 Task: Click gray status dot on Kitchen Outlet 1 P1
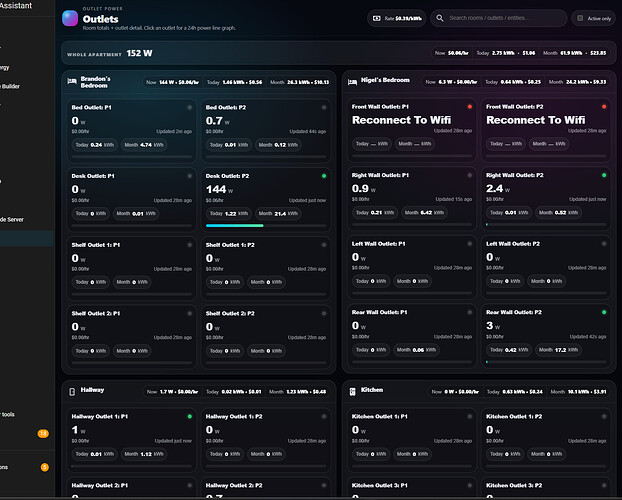pos(470,416)
